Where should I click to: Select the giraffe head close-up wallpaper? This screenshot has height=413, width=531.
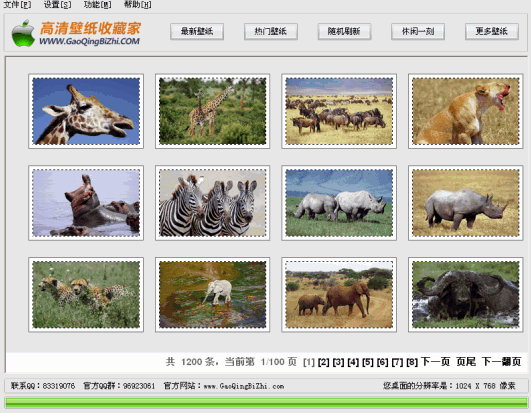pyautogui.click(x=86, y=111)
